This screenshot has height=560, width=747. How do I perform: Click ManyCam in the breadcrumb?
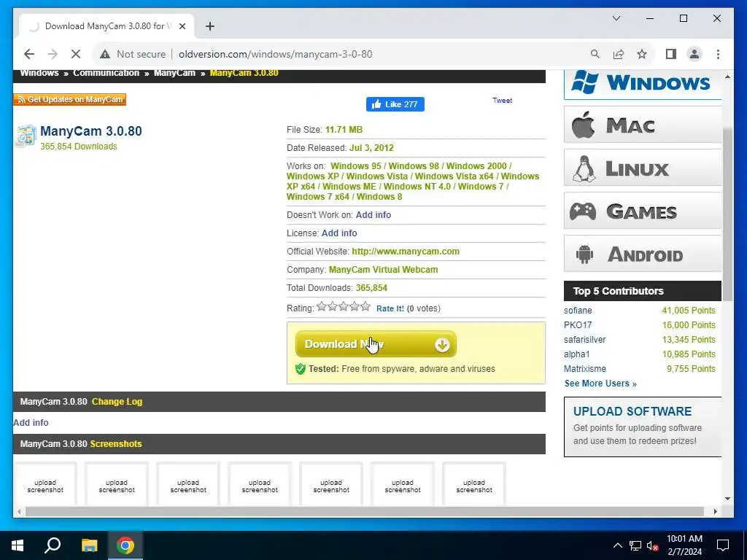[174, 74]
